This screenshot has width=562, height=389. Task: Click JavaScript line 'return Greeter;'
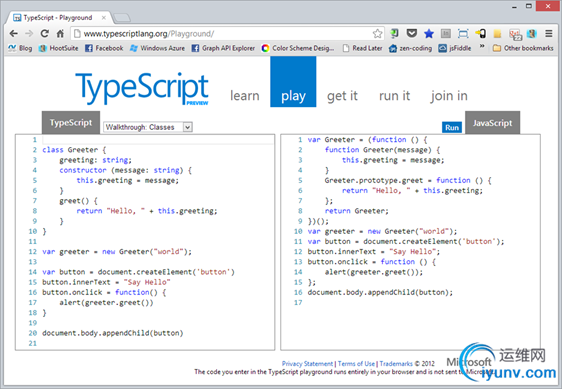tap(357, 211)
